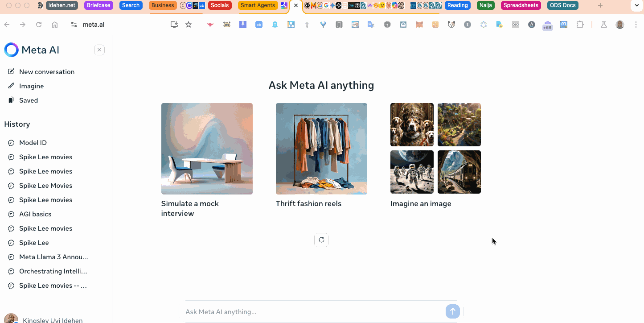
Task: Open the MetaMask fox extension
Action: point(419,25)
